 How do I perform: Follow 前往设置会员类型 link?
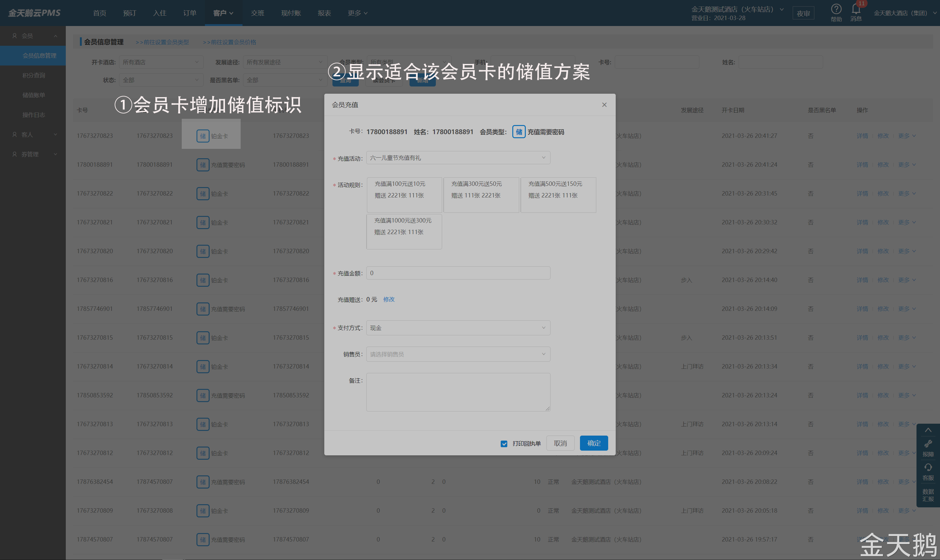[x=162, y=42]
